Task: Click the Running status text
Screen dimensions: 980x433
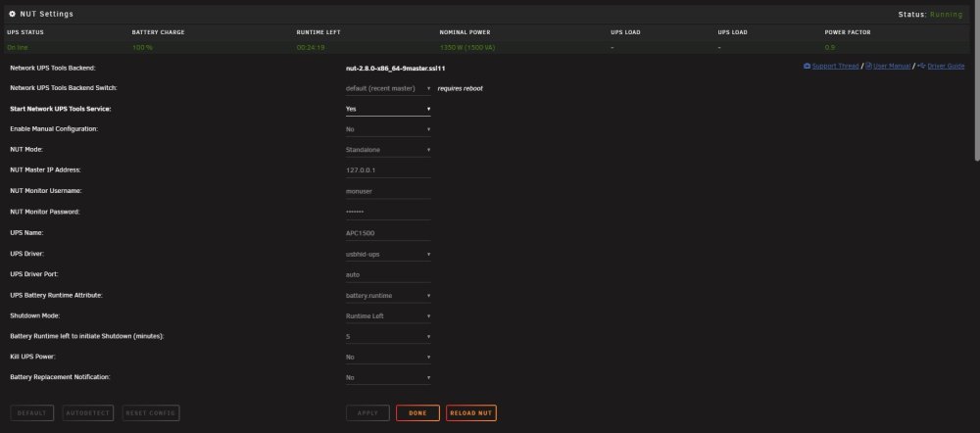Action: pos(946,15)
